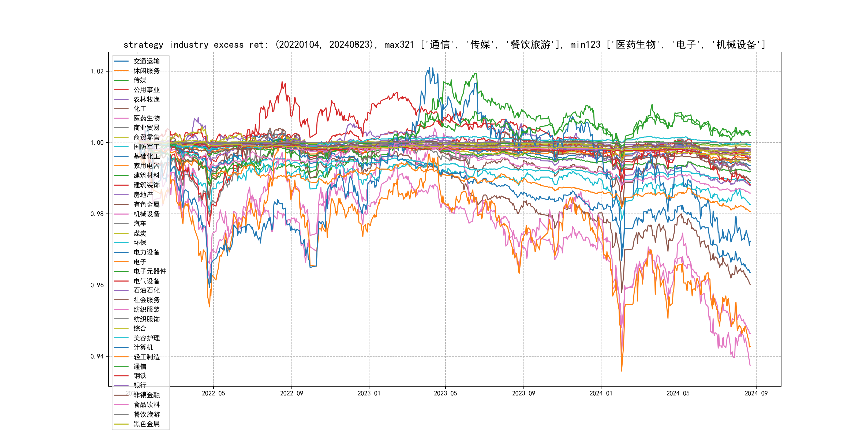The width and height of the screenshot is (868, 434).
Task: Select the 通信 legend label
Action: coord(140,366)
